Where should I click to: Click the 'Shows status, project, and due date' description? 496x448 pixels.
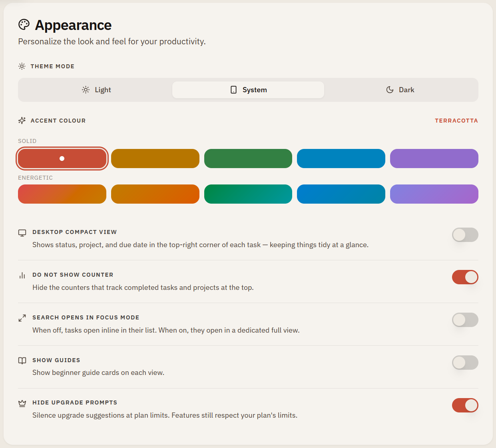[200, 245]
